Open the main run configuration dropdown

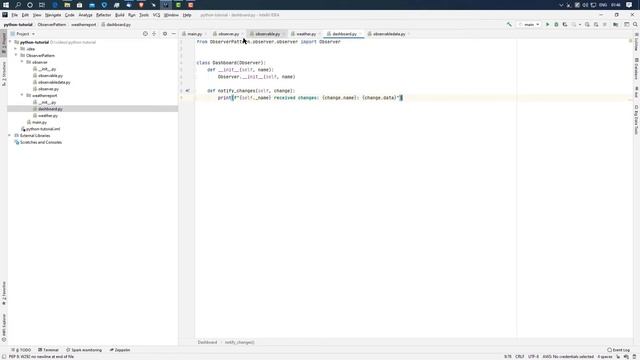(x=529, y=24)
